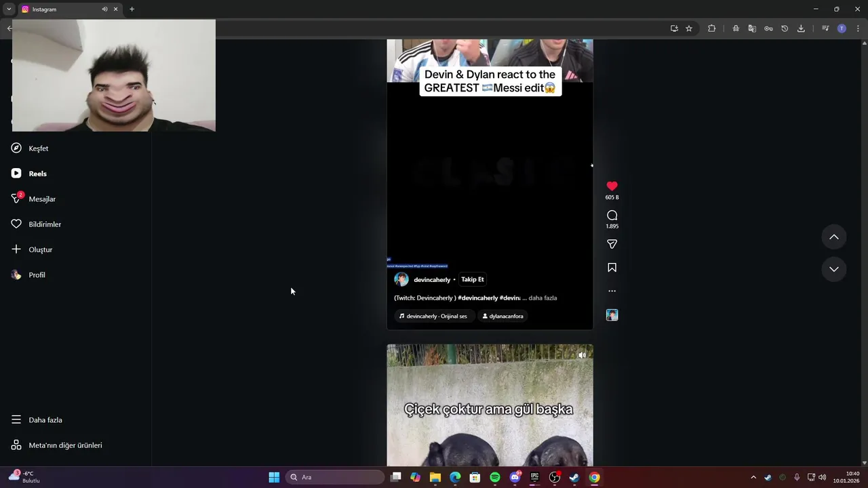Open File Explorer from the taskbar
868x488 pixels.
[435, 477]
